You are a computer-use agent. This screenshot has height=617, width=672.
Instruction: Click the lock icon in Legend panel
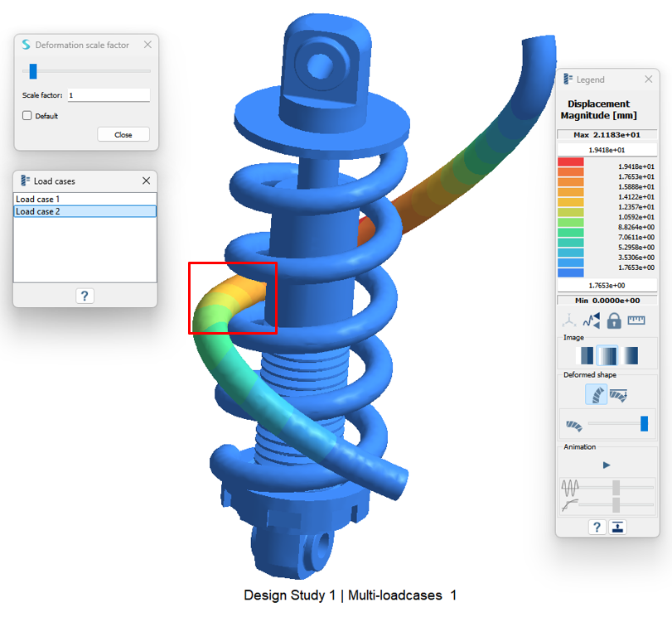pos(614,321)
